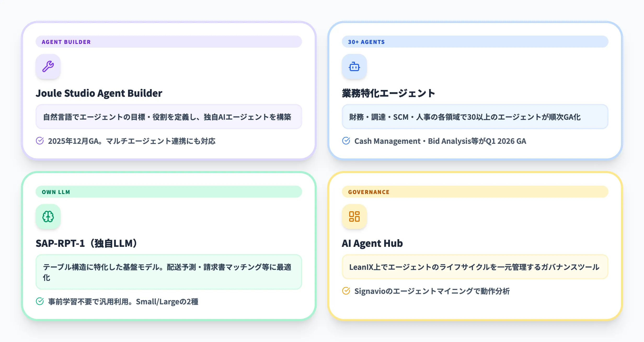Select the wrench icon on Joule Studio card
This screenshot has height=342, width=644.
point(48,67)
